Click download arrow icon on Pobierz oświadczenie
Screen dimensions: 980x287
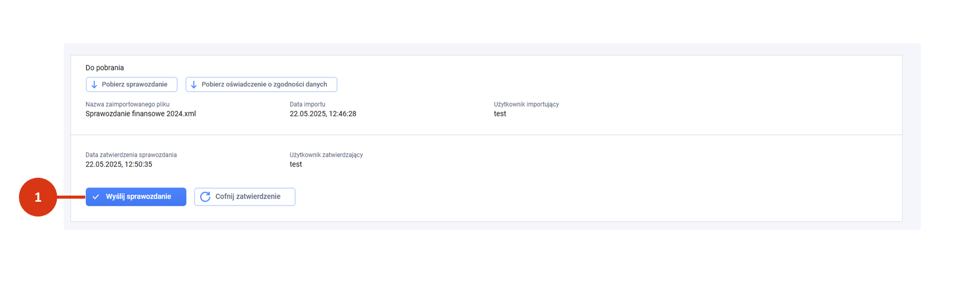(x=194, y=85)
